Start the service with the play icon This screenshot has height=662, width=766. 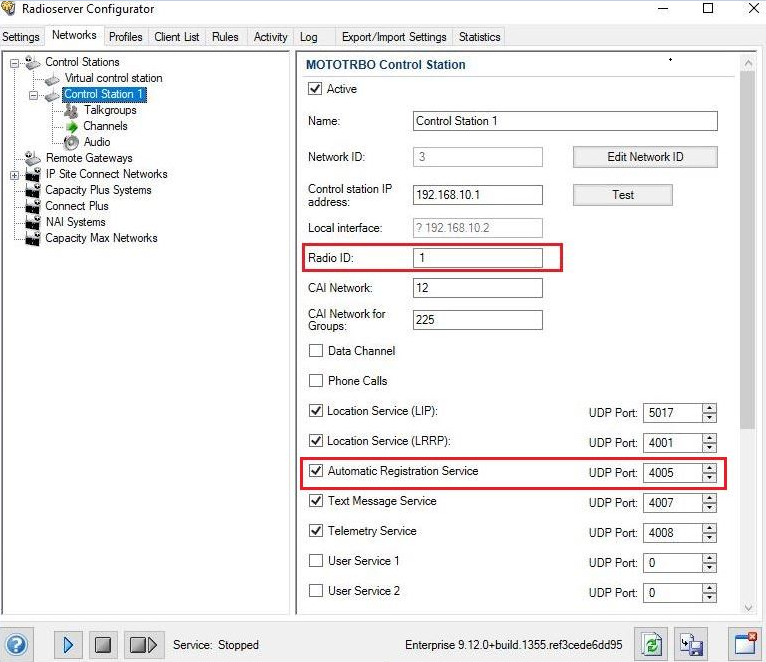(x=68, y=645)
